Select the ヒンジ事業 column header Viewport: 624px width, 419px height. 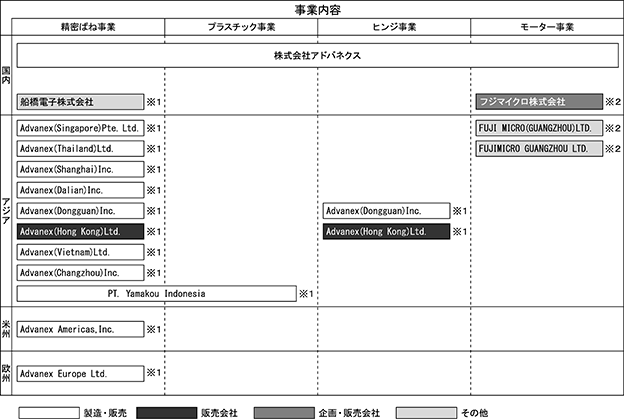pos(394,27)
